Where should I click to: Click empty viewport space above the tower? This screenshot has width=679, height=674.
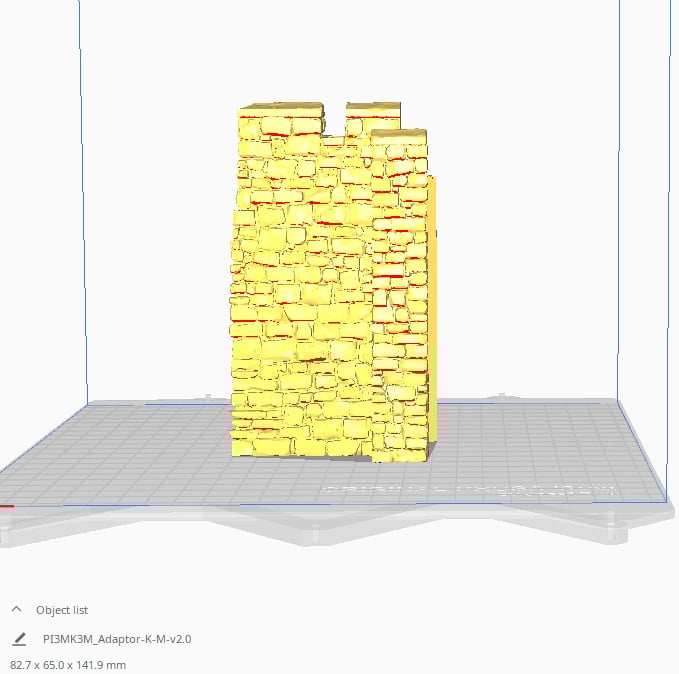pos(330,50)
